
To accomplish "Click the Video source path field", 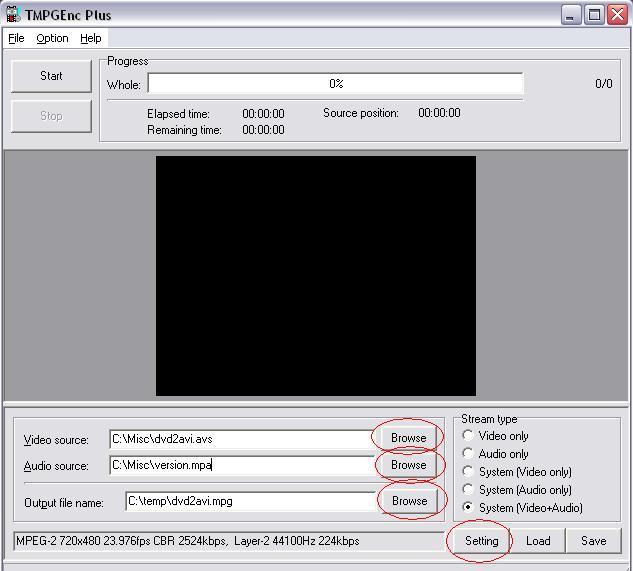I will pyautogui.click(x=241, y=439).
